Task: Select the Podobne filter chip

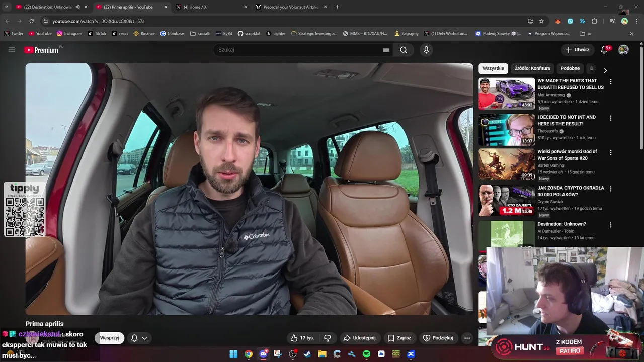Action: 570,68
